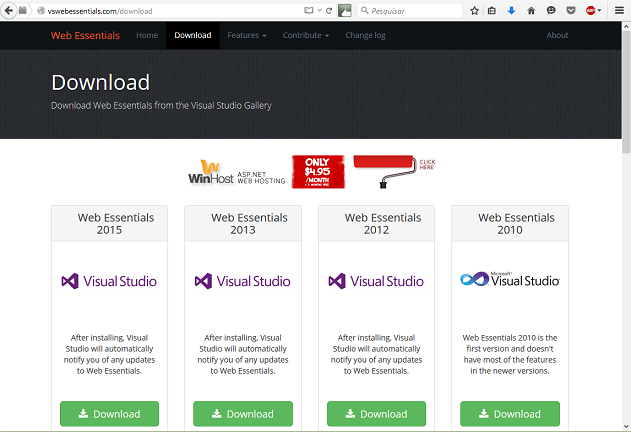Click the Pocket icon in toolbar
Screen dimensions: 631x432
571,11
